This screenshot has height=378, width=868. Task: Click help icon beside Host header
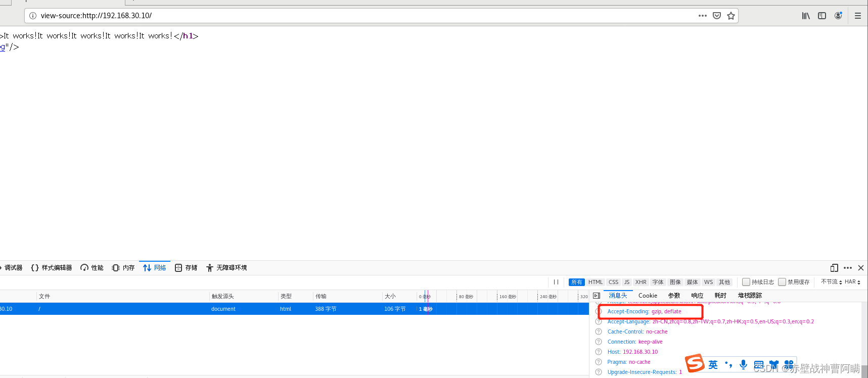[x=599, y=352]
